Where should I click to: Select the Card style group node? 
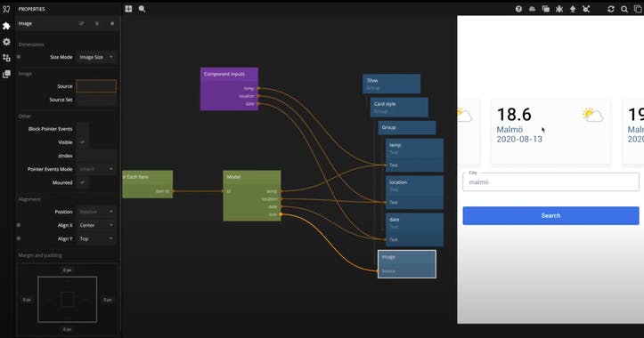tap(399, 107)
